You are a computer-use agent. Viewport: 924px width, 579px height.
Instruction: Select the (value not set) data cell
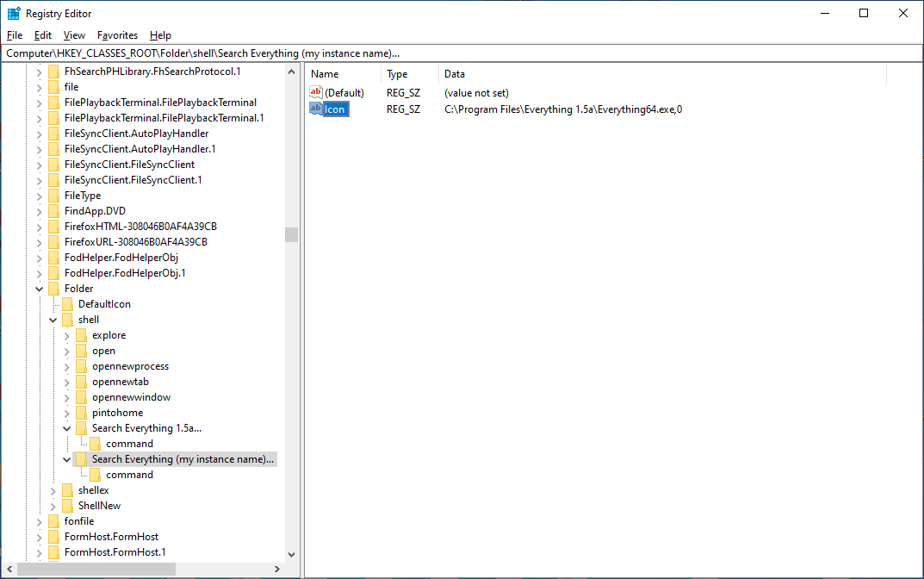click(476, 92)
